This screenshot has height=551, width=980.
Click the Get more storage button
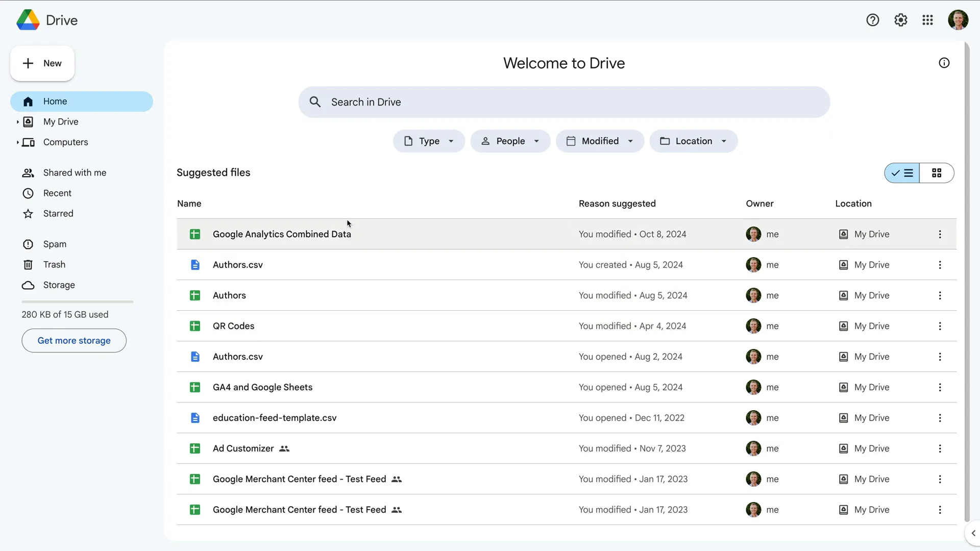pos(73,340)
